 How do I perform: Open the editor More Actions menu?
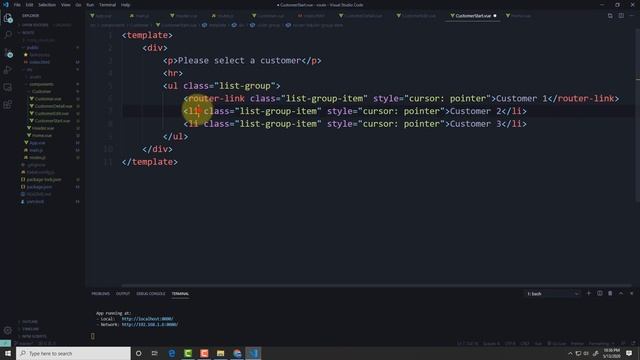point(632,16)
